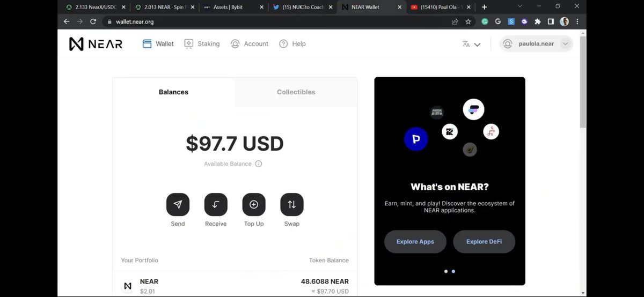The height and width of the screenshot is (297, 644).
Task: Click the Top Up plus icon
Action: click(x=254, y=204)
